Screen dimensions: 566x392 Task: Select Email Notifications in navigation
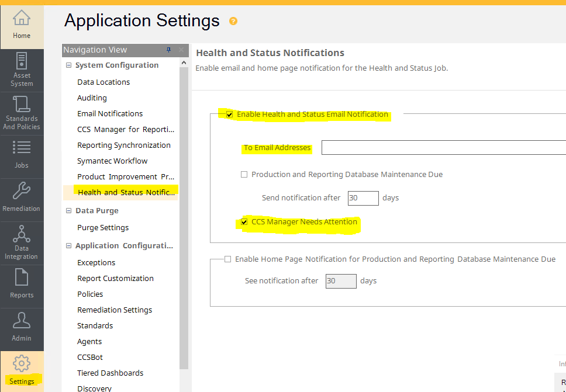point(110,113)
